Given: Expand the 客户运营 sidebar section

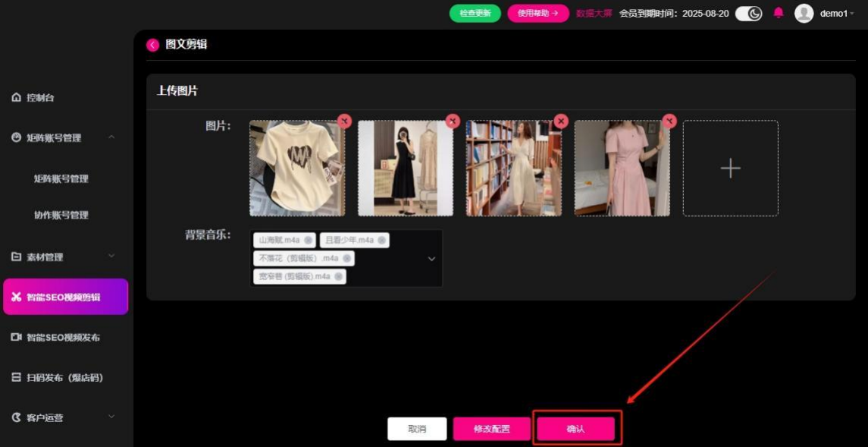Looking at the screenshot, I should coord(111,417).
